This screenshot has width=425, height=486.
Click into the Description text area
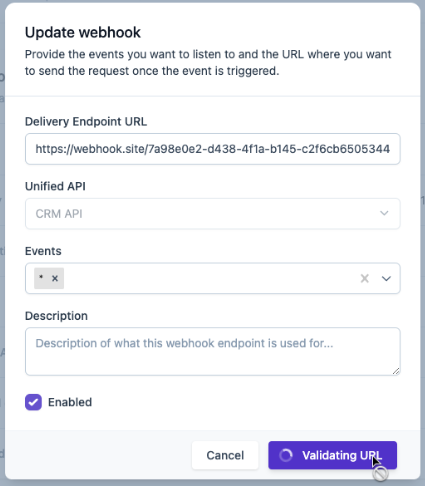213,351
